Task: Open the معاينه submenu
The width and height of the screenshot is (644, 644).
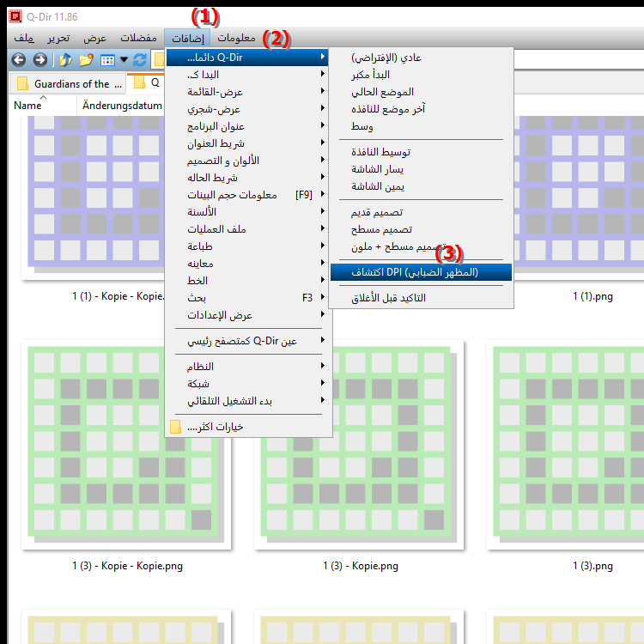Action: click(x=247, y=264)
